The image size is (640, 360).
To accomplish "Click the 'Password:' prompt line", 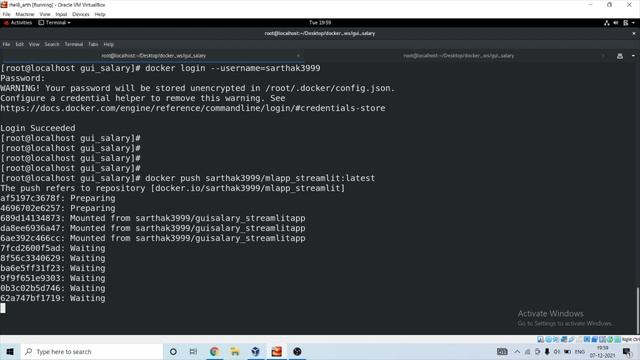I will [x=22, y=78].
